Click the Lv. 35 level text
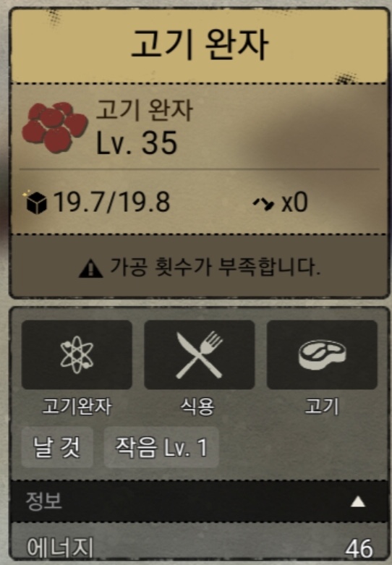This screenshot has width=392, height=565. pos(137,143)
